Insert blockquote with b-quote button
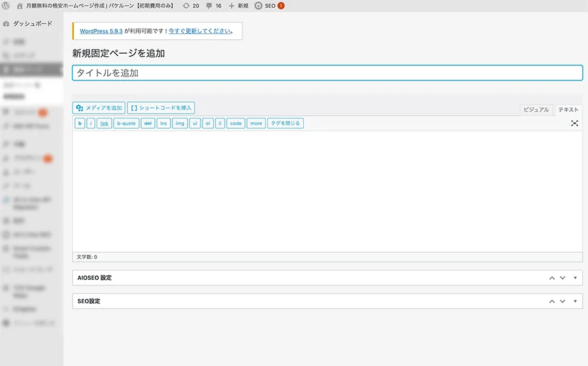The image size is (588, 366). click(126, 124)
